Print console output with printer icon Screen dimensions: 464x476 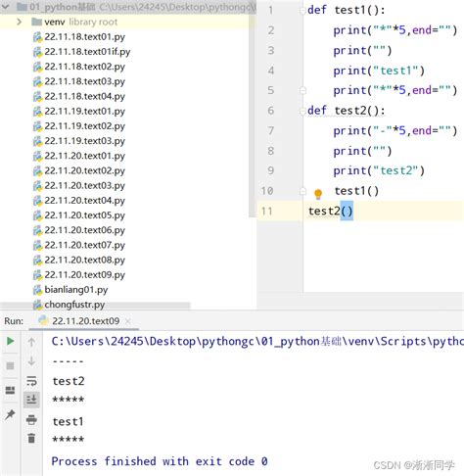pos(31,419)
